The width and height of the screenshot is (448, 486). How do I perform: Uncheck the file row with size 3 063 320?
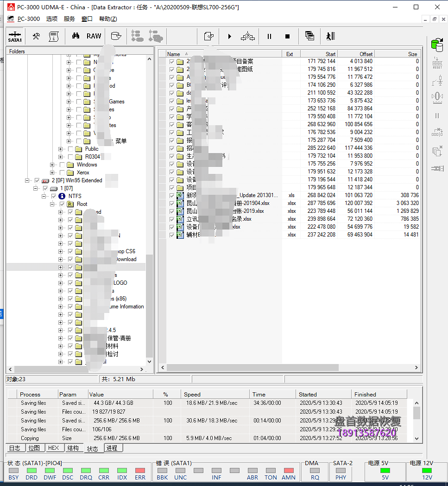click(172, 203)
